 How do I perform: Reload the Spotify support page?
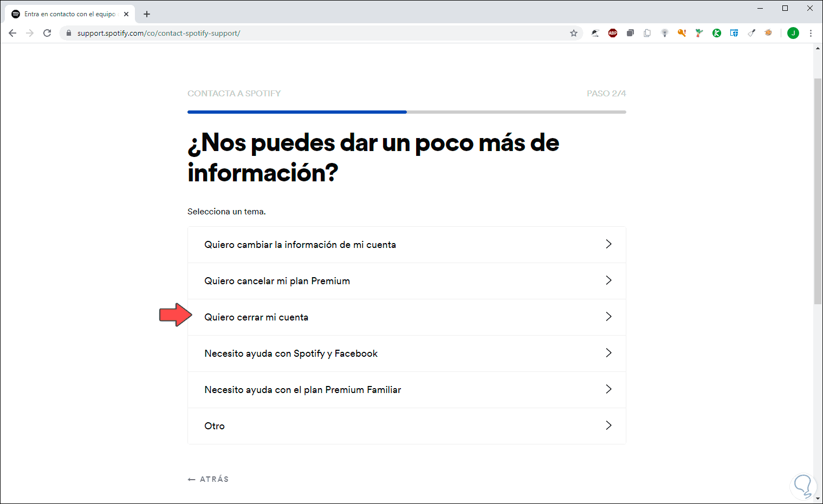click(47, 33)
